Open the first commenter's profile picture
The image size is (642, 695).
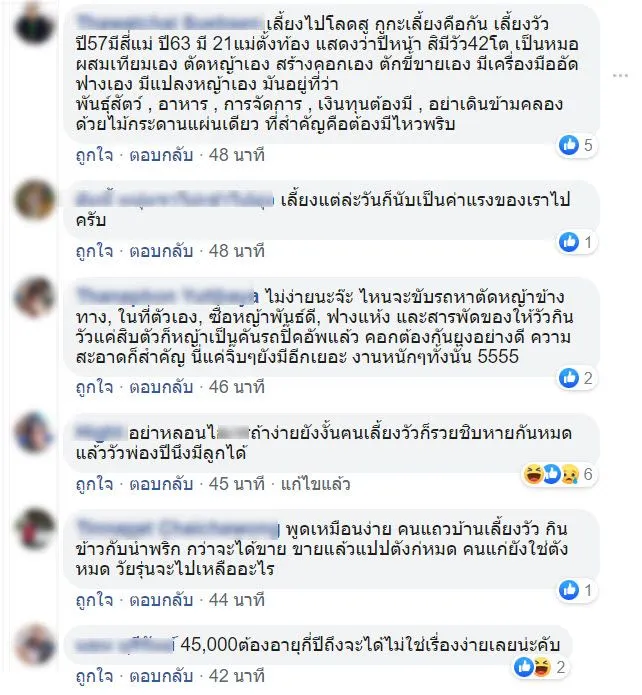coord(34,25)
